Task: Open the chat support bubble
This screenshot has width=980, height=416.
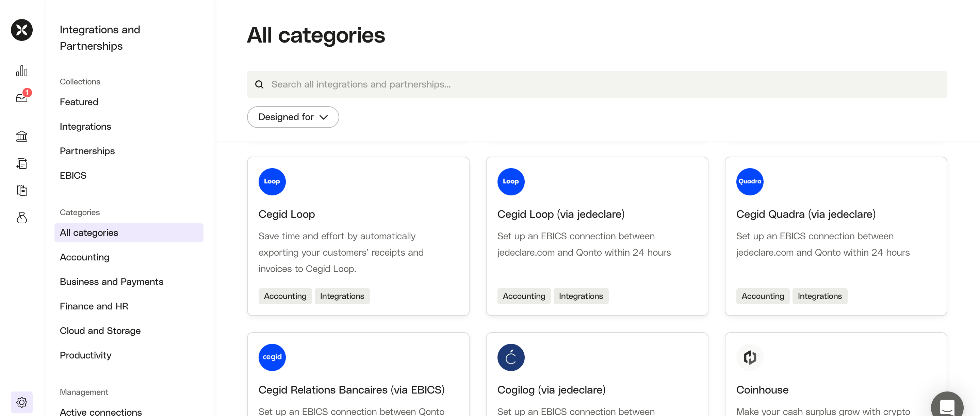Action: click(947, 406)
